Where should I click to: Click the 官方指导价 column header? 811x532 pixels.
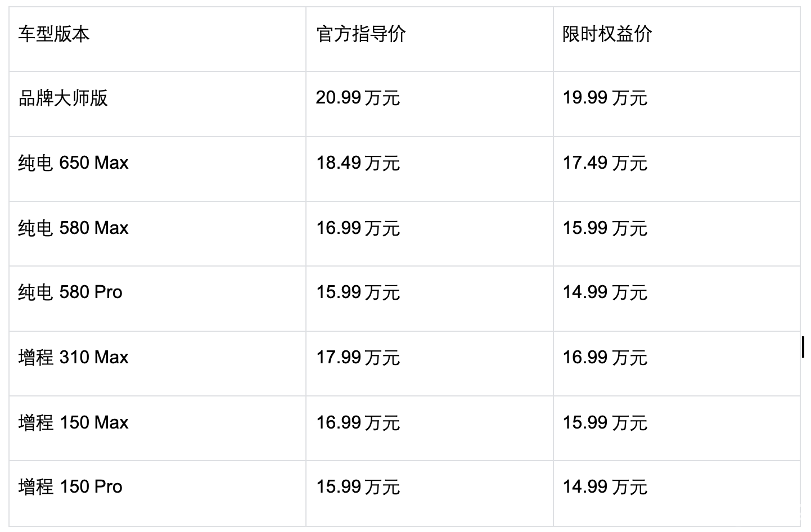coord(361,35)
